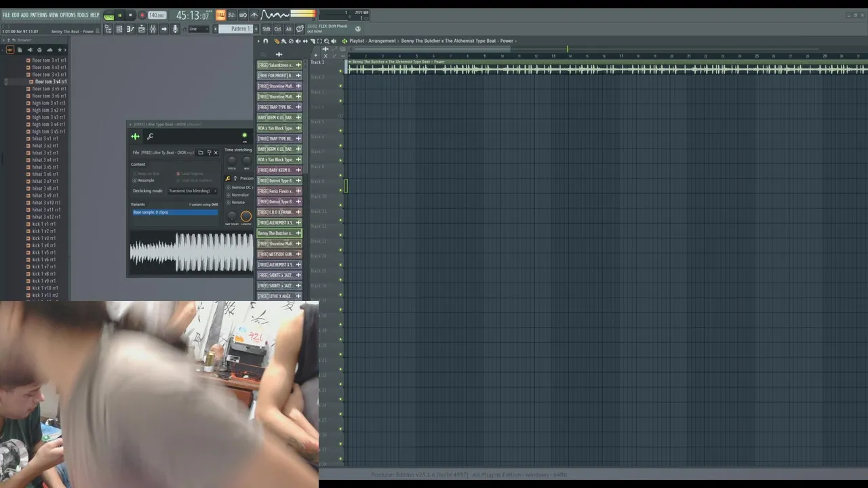Viewport: 868px width, 488px height.
Task: Toggle the playlist magnet snap icon
Action: pos(265,41)
